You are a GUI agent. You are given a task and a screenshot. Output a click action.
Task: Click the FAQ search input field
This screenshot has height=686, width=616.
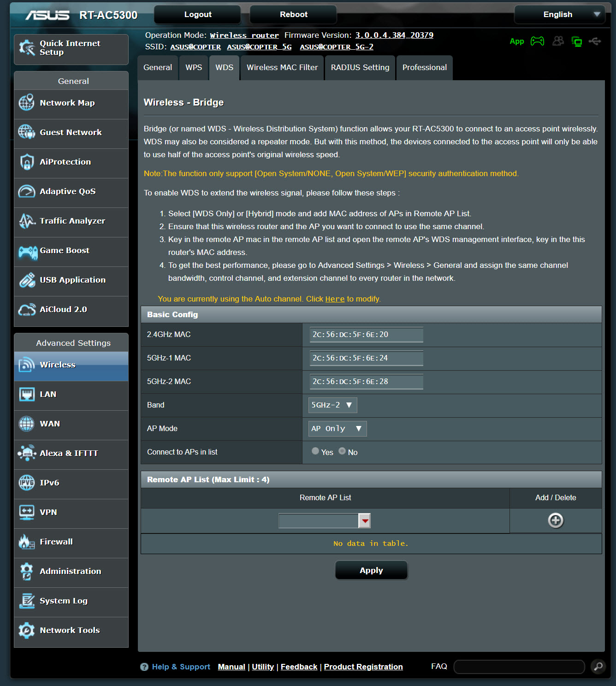[519, 667]
